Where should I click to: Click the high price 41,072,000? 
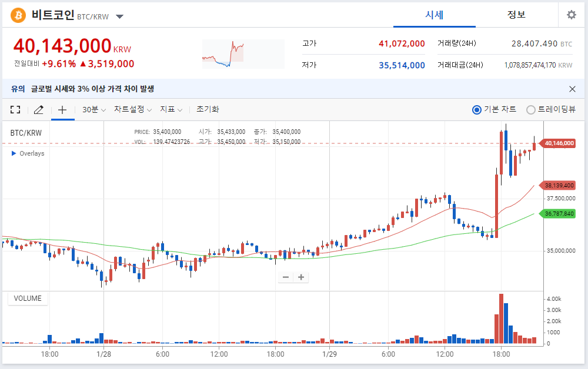pyautogui.click(x=402, y=43)
